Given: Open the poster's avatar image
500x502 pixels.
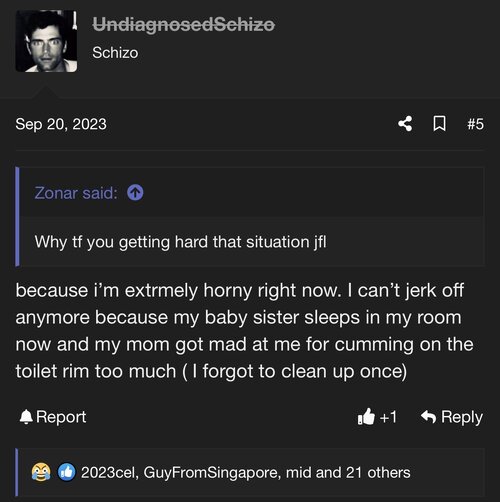Looking at the screenshot, I should (46, 41).
